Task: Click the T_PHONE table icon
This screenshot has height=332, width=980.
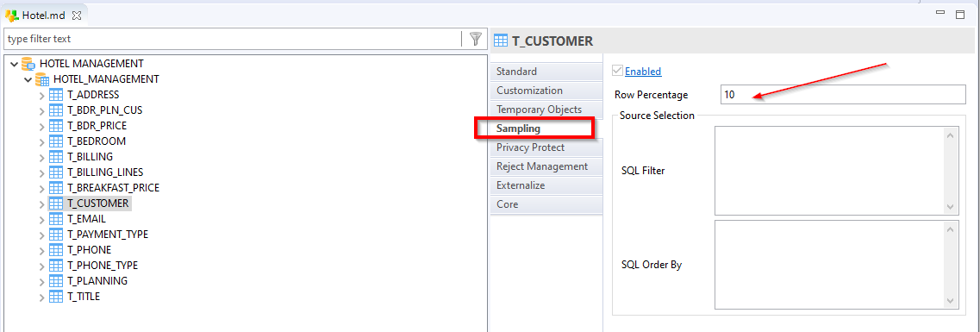Action: point(56,250)
